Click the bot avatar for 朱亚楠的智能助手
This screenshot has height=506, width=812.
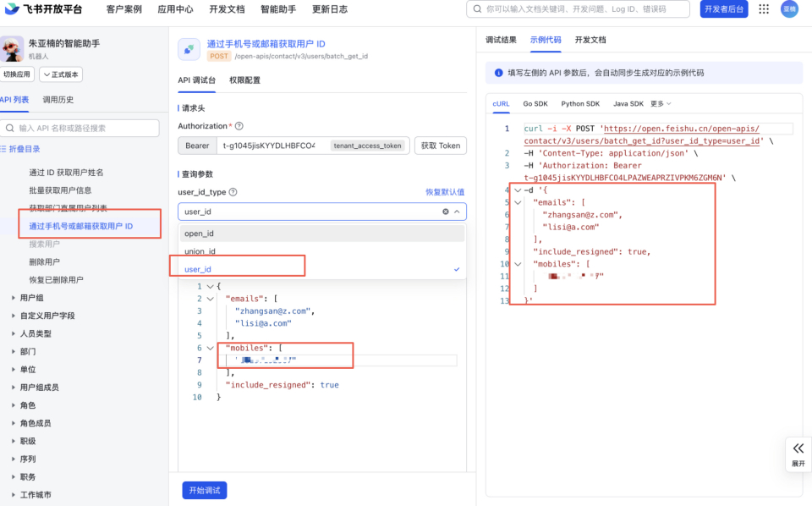(x=12, y=49)
